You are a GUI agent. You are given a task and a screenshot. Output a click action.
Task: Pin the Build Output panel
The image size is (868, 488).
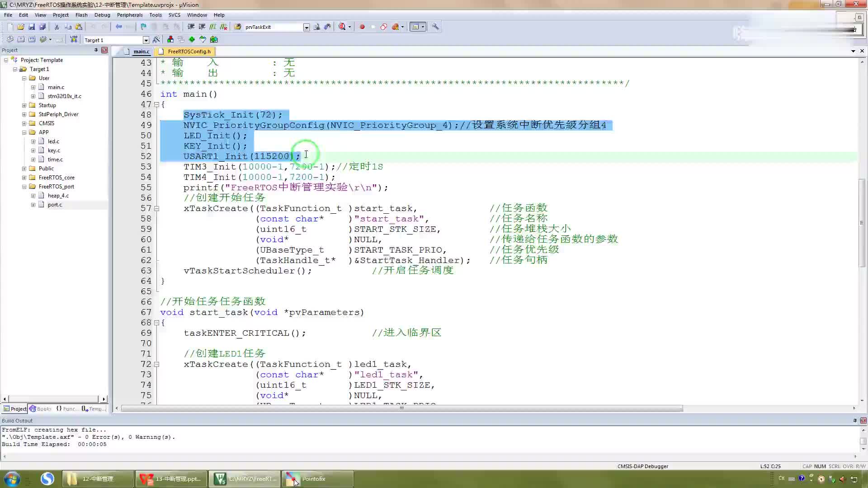pyautogui.click(x=854, y=420)
